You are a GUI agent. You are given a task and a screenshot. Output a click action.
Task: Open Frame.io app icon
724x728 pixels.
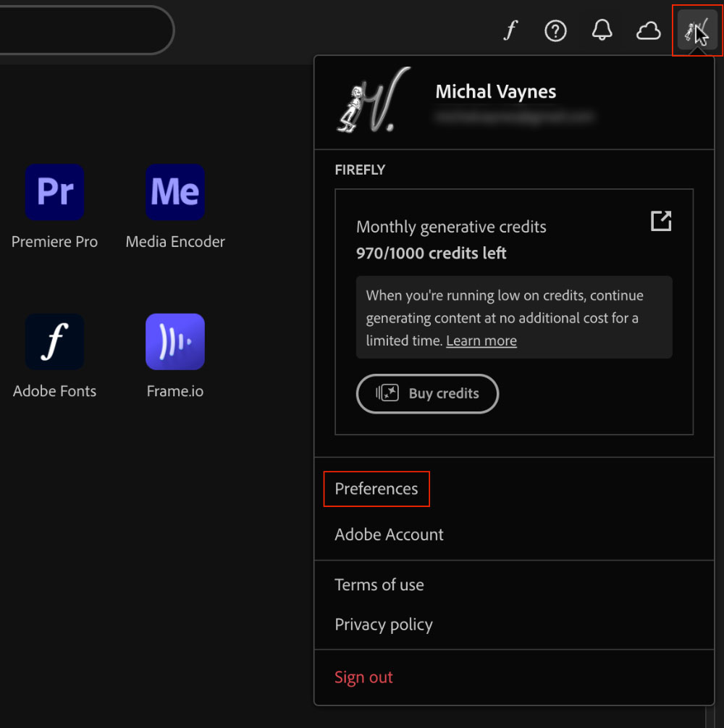pos(175,342)
